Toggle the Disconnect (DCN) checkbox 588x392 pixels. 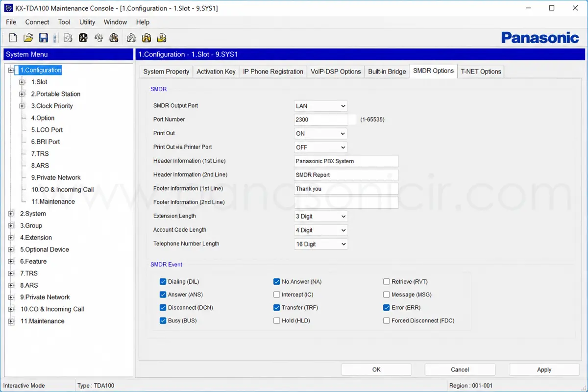[x=163, y=308]
